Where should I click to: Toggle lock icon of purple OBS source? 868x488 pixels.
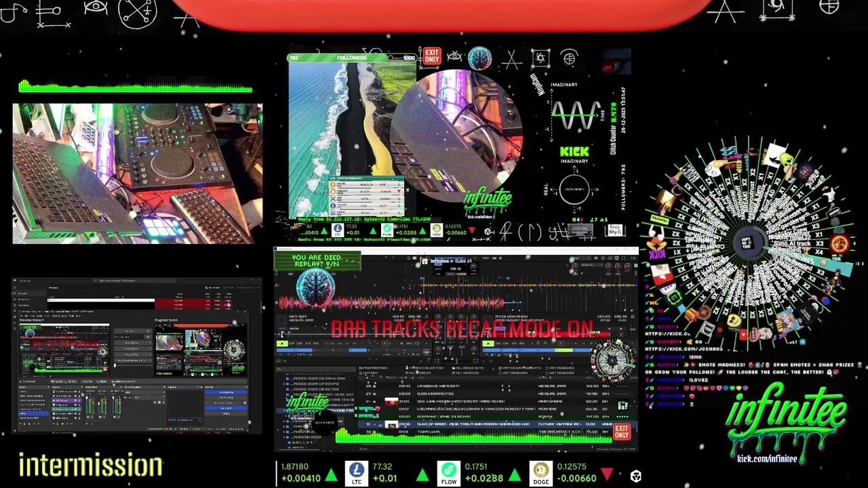pyautogui.click(x=79, y=400)
